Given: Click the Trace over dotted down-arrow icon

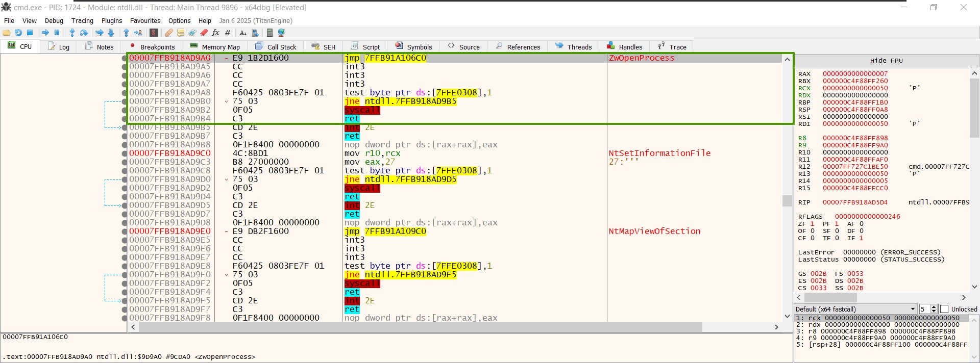Looking at the screenshot, I should pyautogui.click(x=111, y=33).
